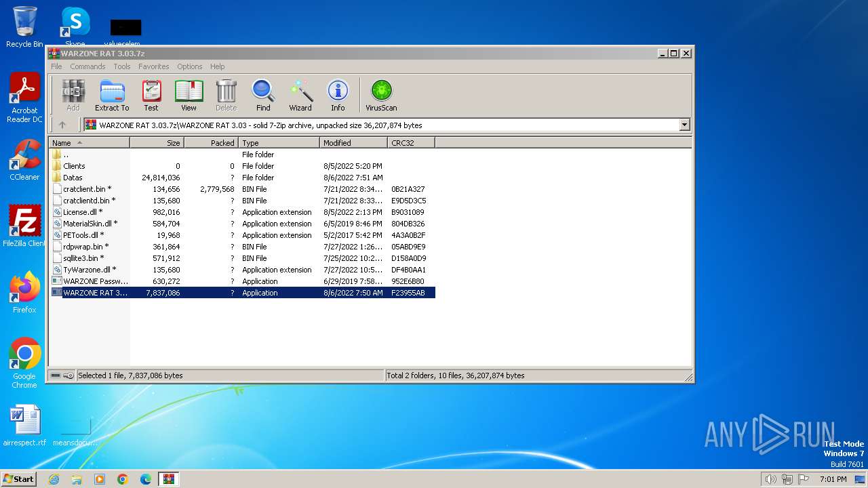Image resolution: width=868 pixels, height=488 pixels.
Task: Open the Favorites menu
Action: pyautogui.click(x=154, y=66)
